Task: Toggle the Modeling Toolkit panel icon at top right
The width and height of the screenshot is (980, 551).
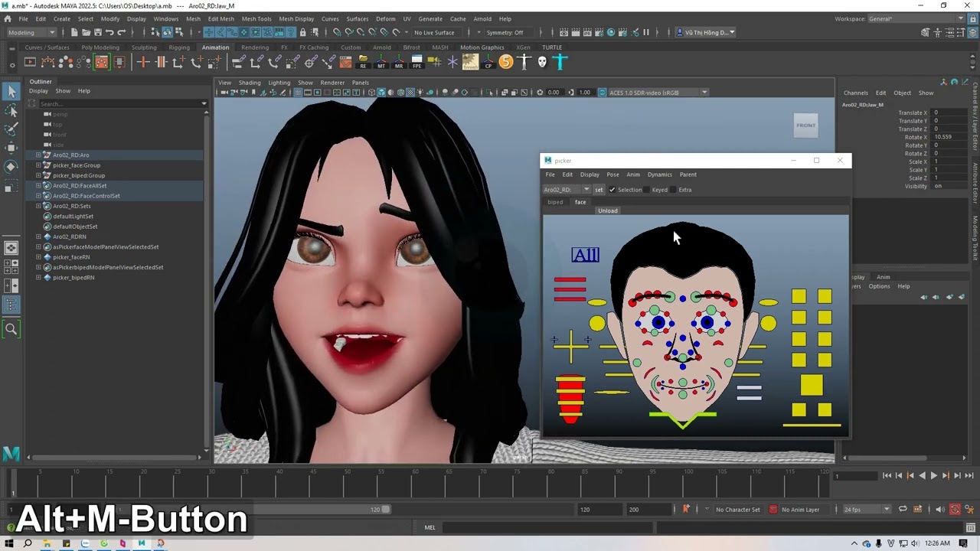Action: [926, 32]
